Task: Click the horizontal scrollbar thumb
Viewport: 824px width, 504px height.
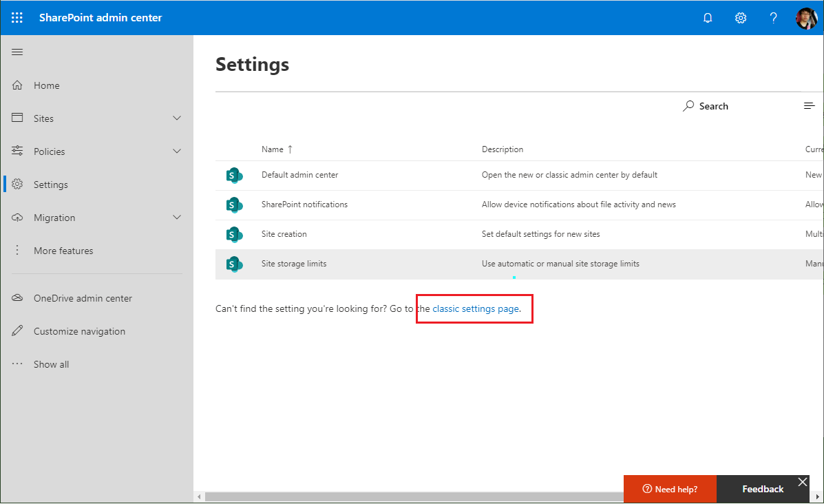Action: pos(414,496)
